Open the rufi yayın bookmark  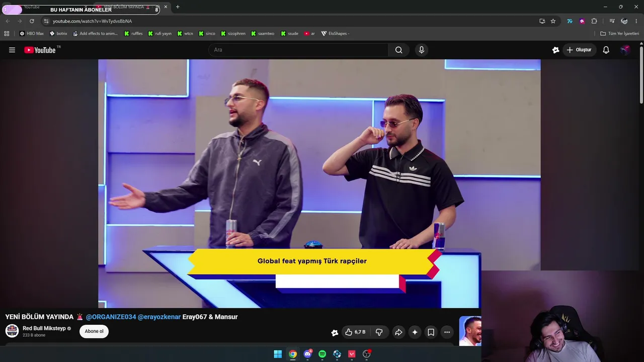tap(159, 34)
